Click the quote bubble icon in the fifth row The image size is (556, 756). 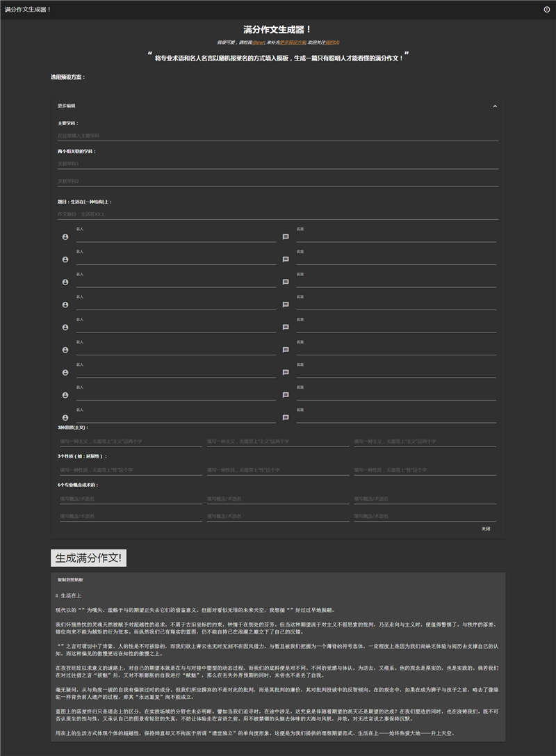(x=286, y=328)
